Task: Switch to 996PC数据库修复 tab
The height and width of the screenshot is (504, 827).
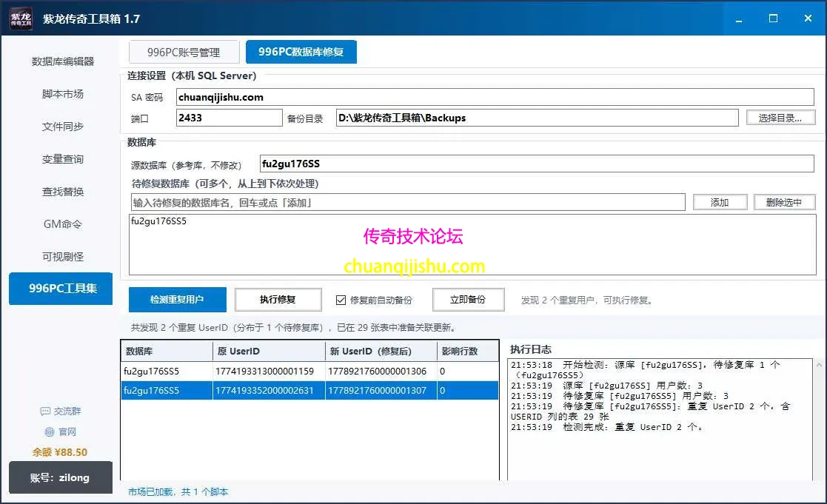Action: tap(301, 52)
